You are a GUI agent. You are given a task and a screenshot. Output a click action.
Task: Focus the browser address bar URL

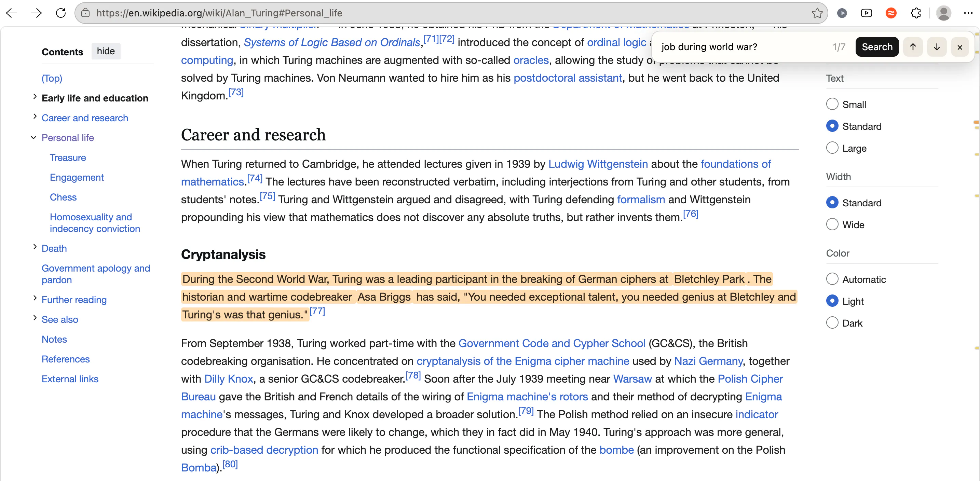449,13
